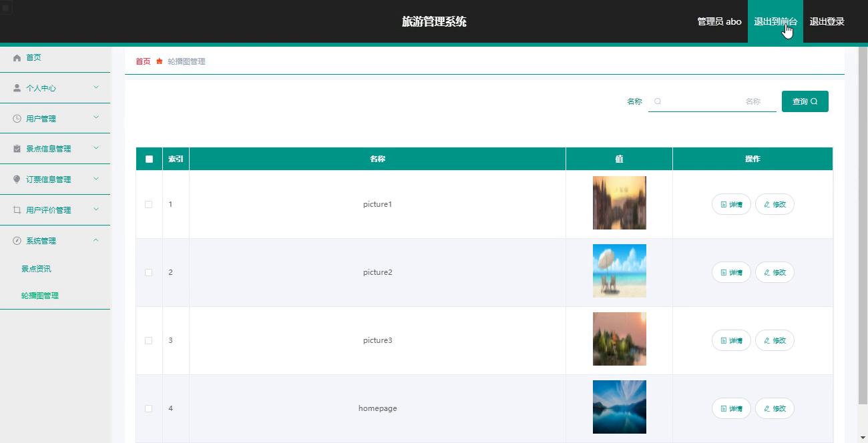The image size is (868, 443).
Task: Click the picture3 sunset island thumbnail
Action: (620, 339)
